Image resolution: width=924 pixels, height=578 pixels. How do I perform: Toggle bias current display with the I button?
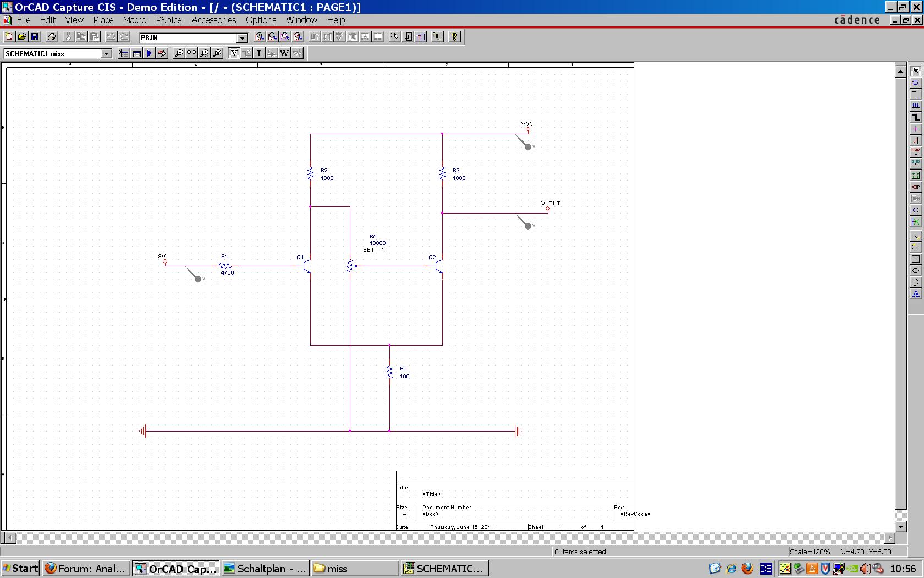pos(259,53)
